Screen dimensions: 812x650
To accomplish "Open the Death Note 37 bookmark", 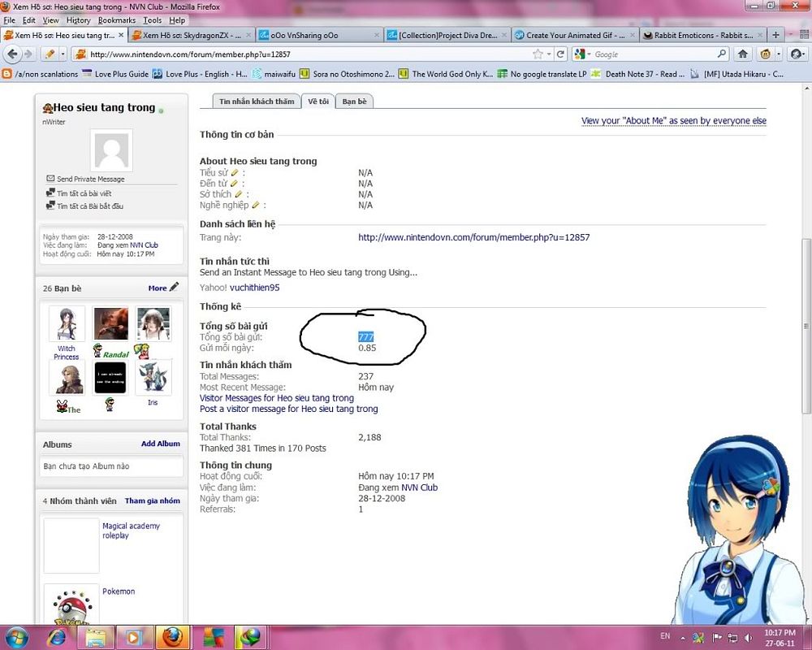I will click(x=637, y=74).
